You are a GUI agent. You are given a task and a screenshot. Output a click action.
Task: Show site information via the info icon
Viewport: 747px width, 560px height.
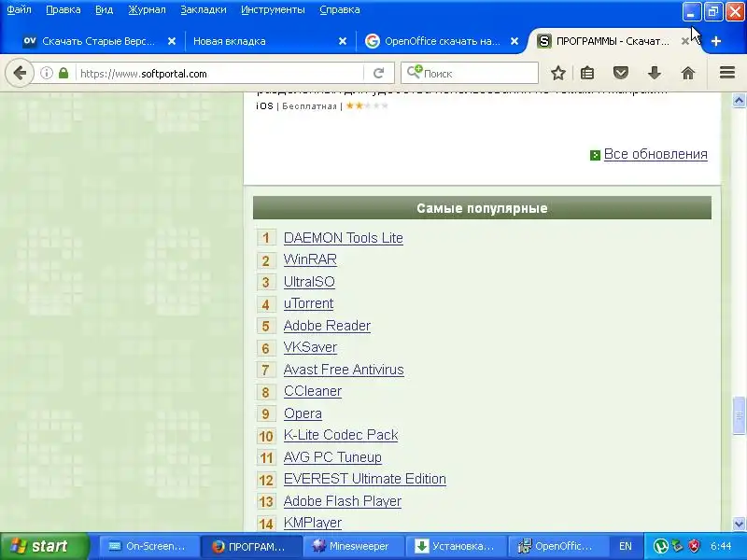click(x=46, y=74)
